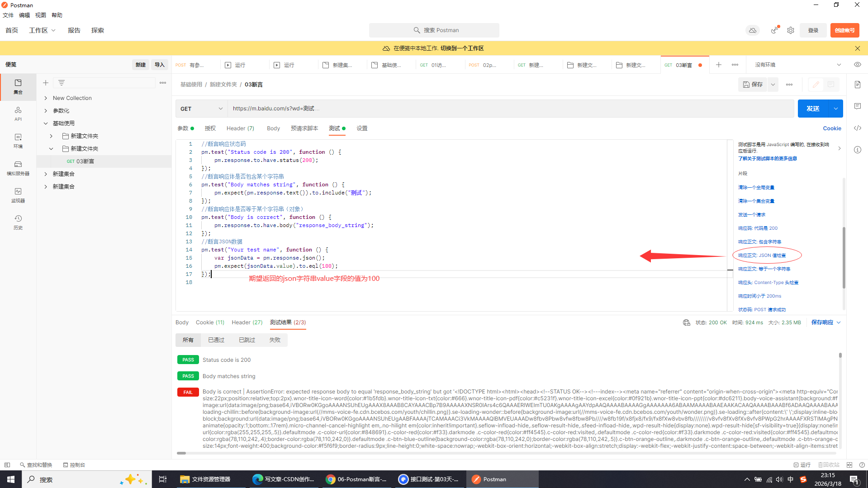The height and width of the screenshot is (488, 868).
Task: Click the 登录 sign in button
Action: pos(813,30)
